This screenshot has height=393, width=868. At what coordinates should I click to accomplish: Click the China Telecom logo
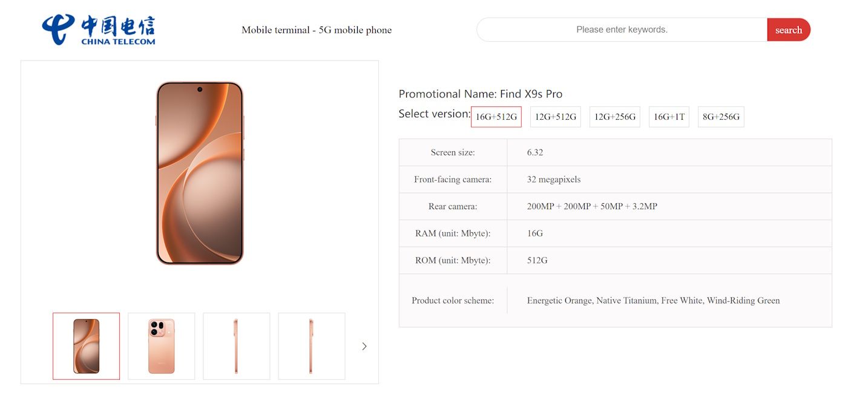coord(99,29)
